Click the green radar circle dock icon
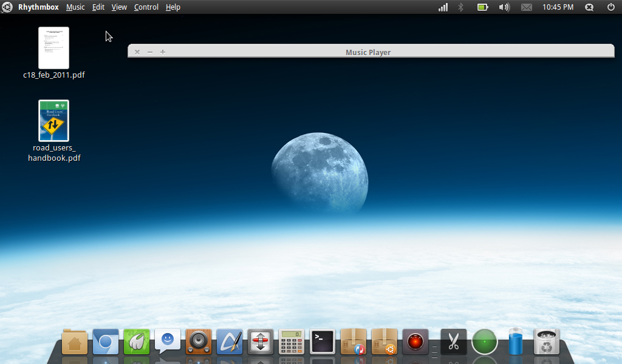This screenshot has height=364, width=622. click(484, 342)
